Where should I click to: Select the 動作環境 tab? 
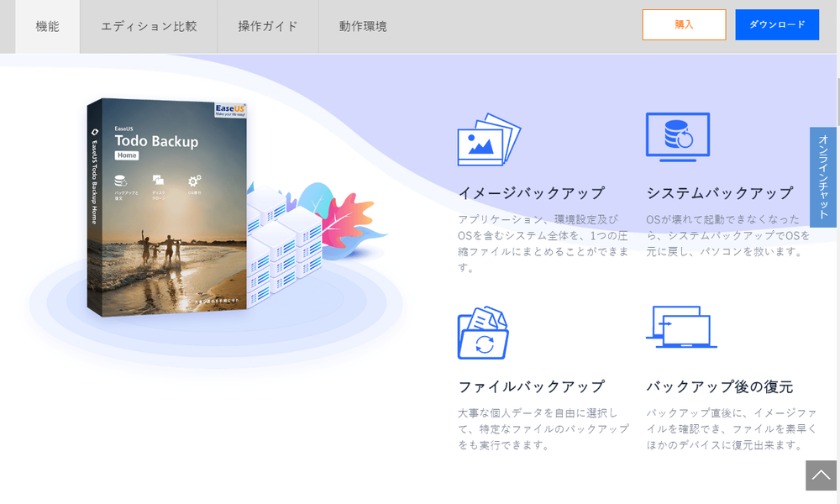tap(363, 26)
